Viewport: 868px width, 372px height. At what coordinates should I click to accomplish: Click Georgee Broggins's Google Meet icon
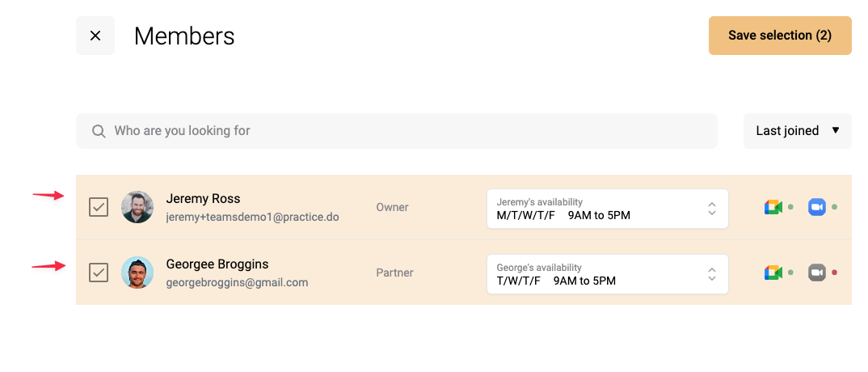tap(773, 273)
